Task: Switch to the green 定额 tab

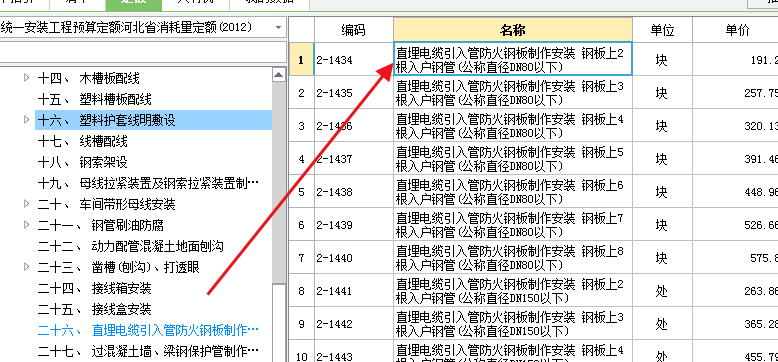Action: point(133,4)
